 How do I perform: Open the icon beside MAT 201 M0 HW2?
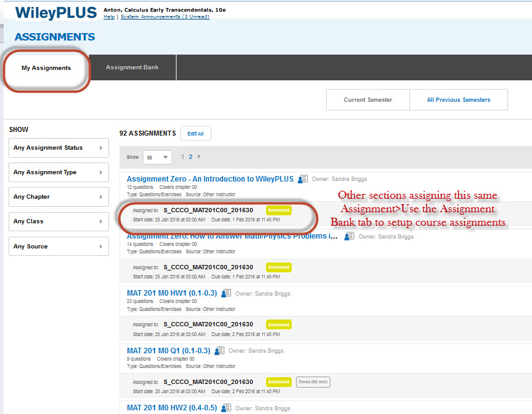click(x=226, y=407)
